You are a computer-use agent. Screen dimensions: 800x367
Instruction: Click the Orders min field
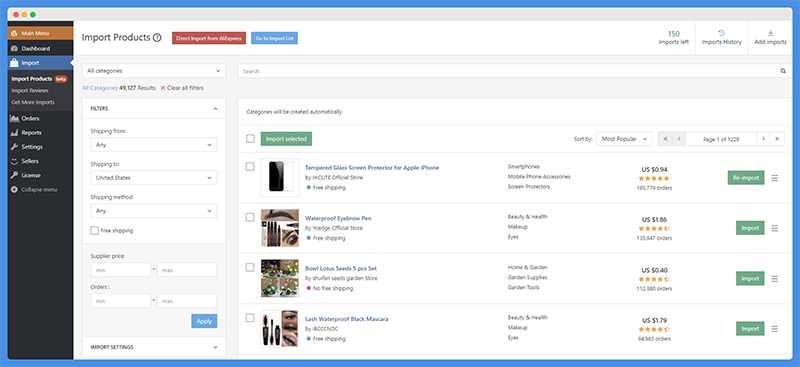120,301
